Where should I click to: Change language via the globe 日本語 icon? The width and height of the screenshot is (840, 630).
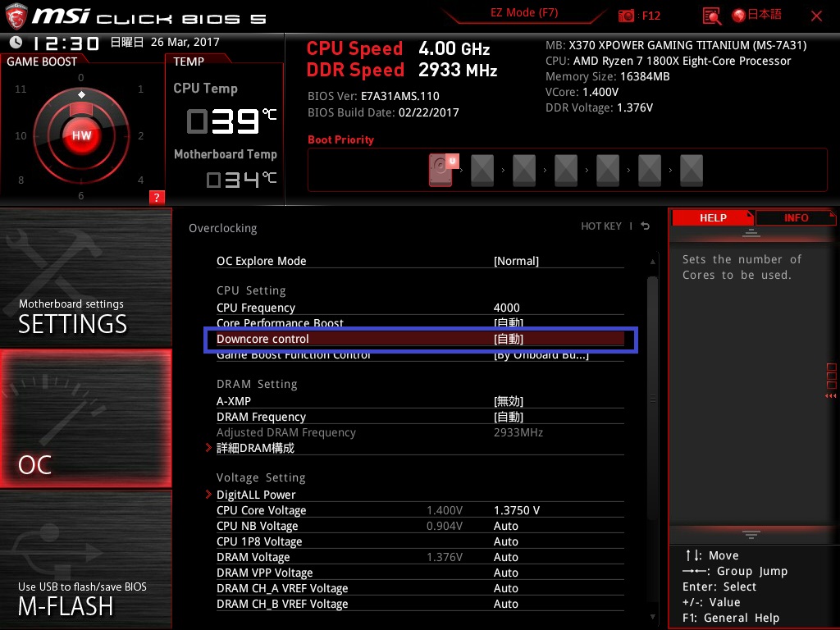click(756, 15)
